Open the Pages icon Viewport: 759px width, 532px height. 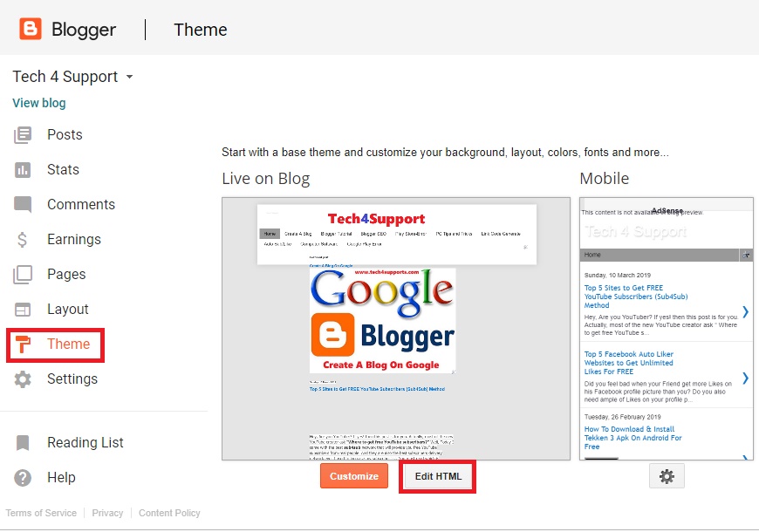coord(23,275)
